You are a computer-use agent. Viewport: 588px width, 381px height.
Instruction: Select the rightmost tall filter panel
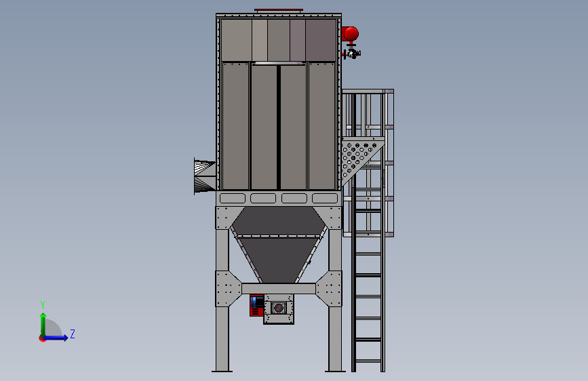click(321, 126)
